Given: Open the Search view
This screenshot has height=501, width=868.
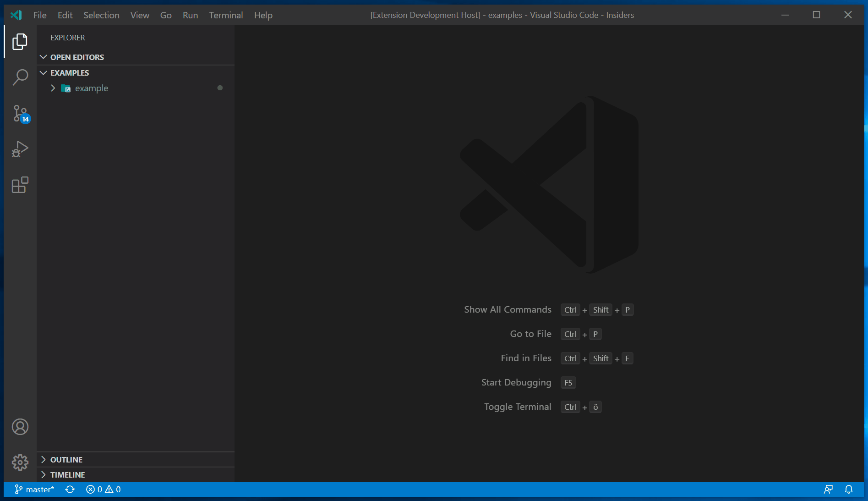Looking at the screenshot, I should point(19,77).
